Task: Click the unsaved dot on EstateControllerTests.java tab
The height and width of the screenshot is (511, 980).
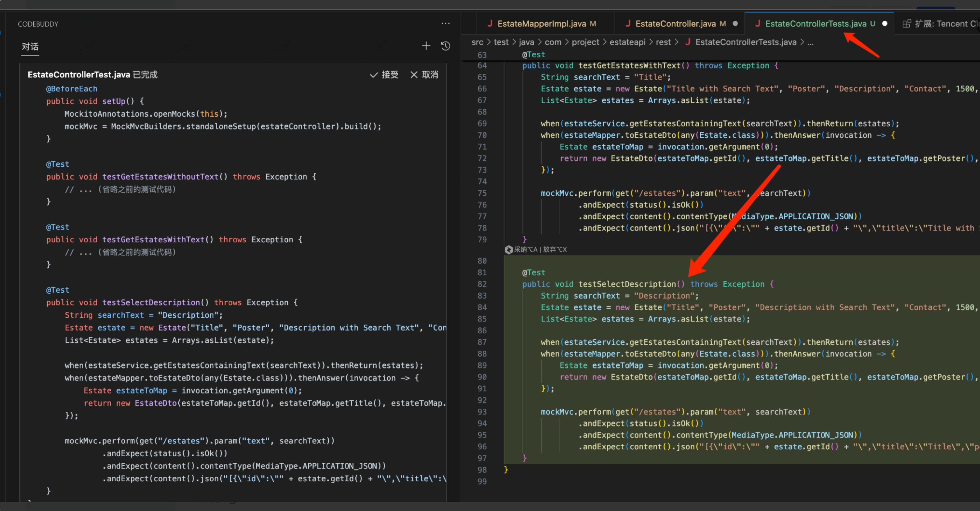Action: click(884, 24)
